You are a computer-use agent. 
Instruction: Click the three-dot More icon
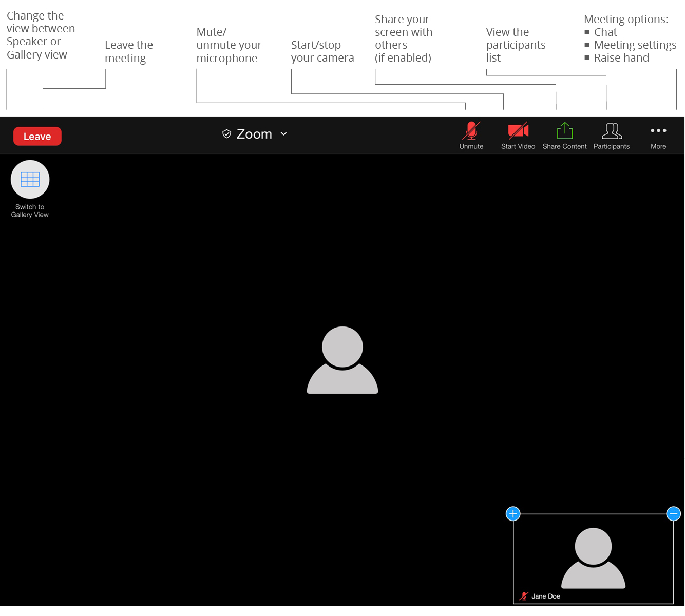[x=658, y=131]
